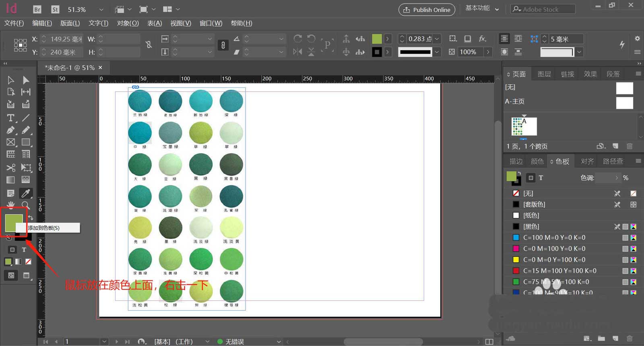644x346 pixels.
Task: Apply None using the red-slash toolbox button
Action: click(28, 262)
